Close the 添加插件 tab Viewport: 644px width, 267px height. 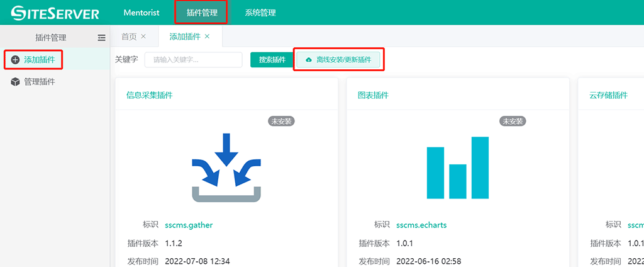(208, 37)
